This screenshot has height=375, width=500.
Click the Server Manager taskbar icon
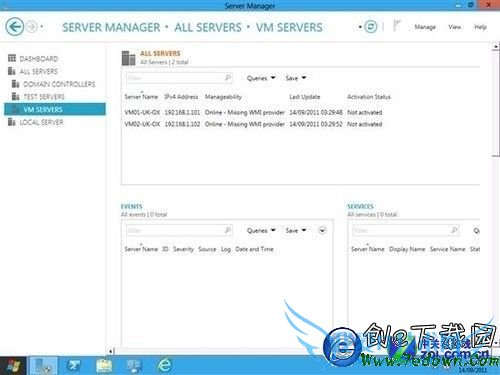[x=43, y=366]
